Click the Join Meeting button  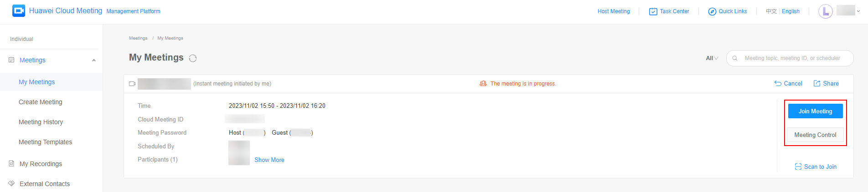pyautogui.click(x=815, y=111)
